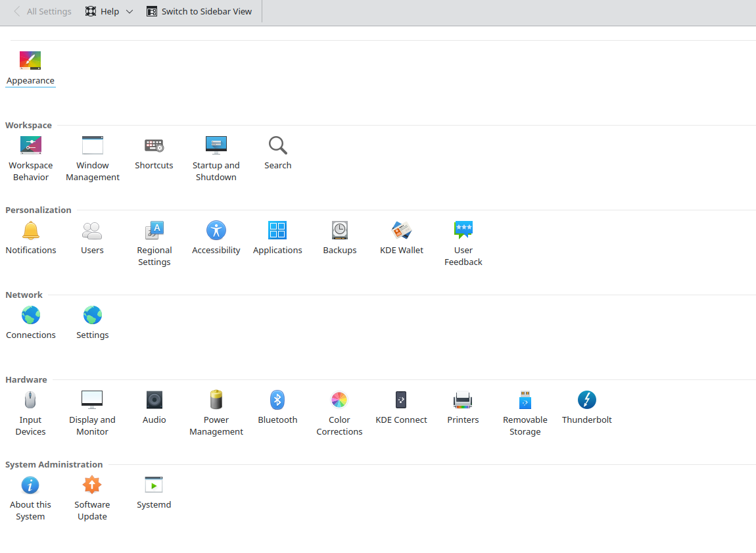This screenshot has width=756, height=553.
Task: Open KDE Connect settings
Action: click(401, 400)
